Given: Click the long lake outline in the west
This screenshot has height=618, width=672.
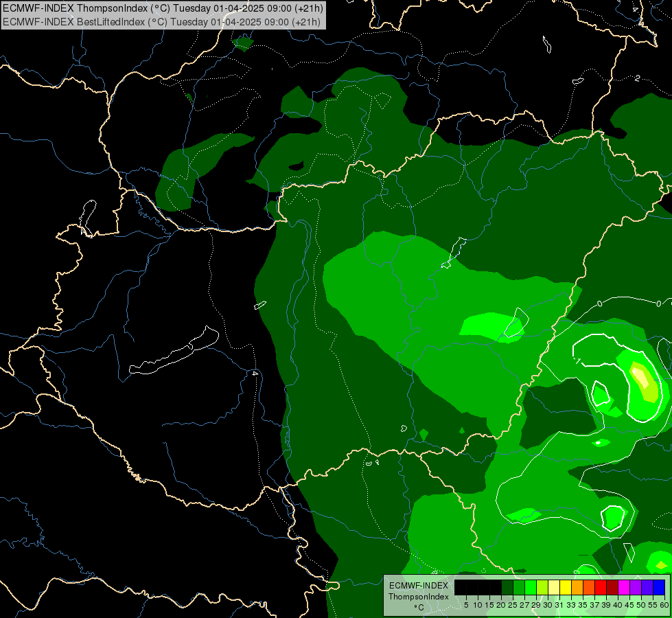Looking at the screenshot, I should [x=174, y=351].
